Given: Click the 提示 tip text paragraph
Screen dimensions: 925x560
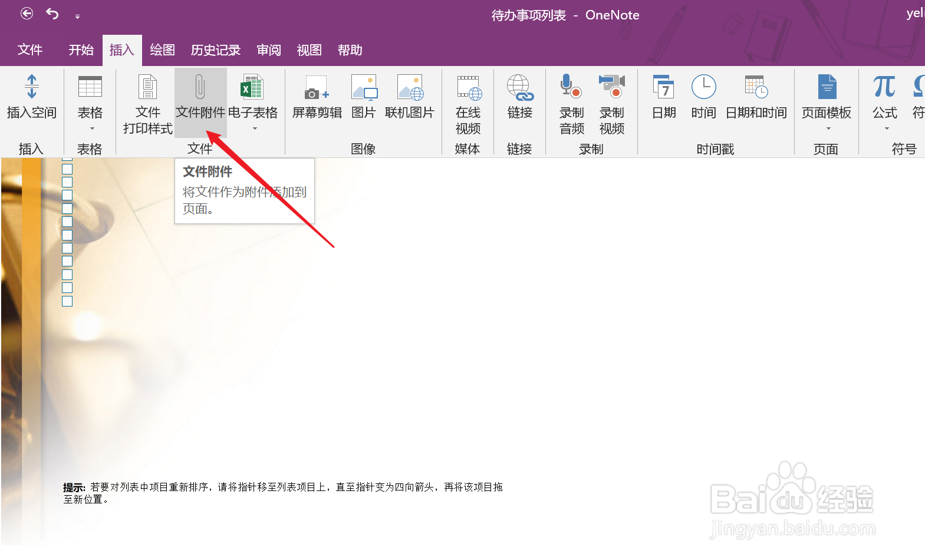Looking at the screenshot, I should click(283, 493).
